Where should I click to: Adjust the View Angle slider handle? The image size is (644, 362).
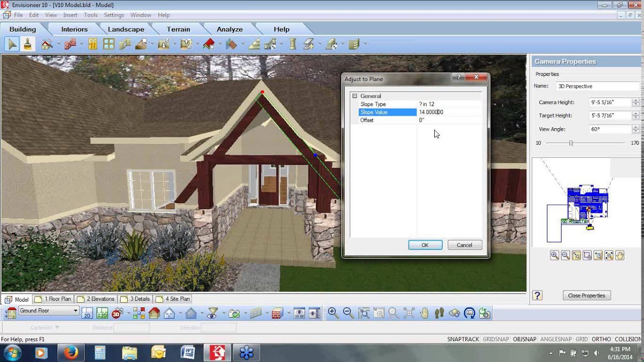[x=571, y=143]
